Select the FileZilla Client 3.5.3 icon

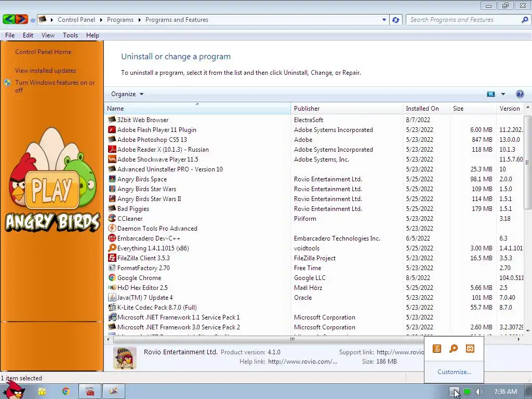coord(112,258)
